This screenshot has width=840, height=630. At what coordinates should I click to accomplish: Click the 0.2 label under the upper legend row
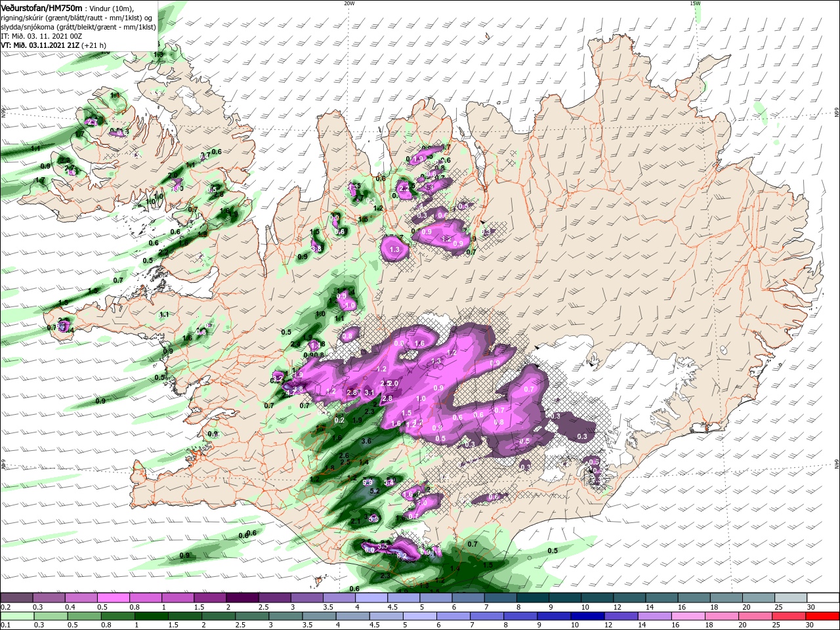point(5,607)
